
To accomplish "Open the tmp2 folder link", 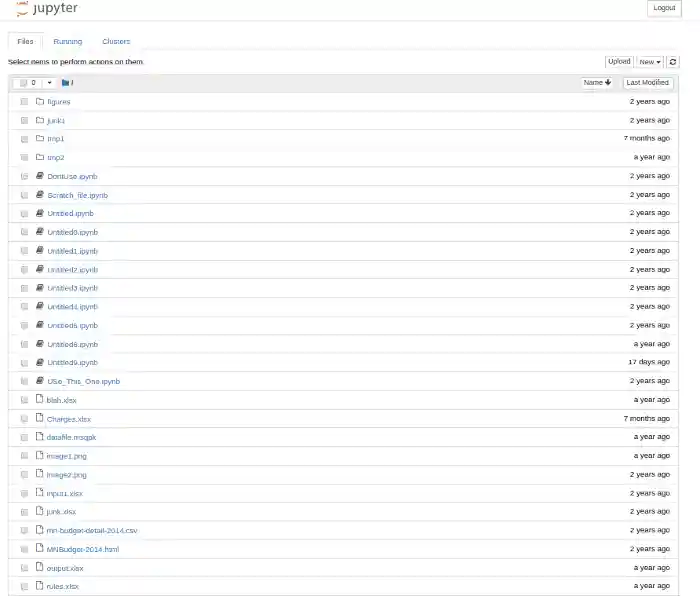I will [56, 158].
